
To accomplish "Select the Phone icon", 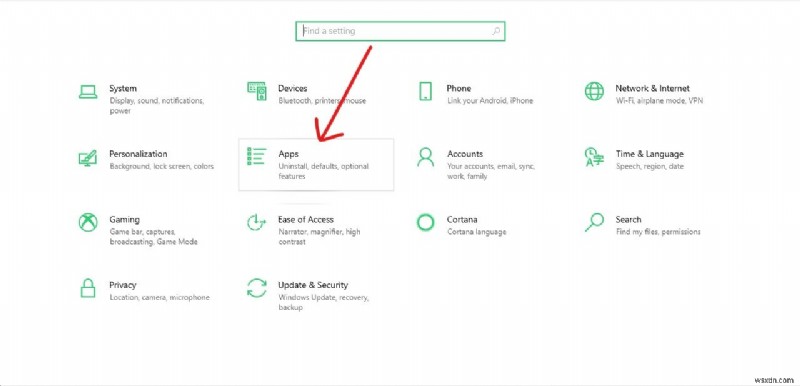I will tap(425, 91).
